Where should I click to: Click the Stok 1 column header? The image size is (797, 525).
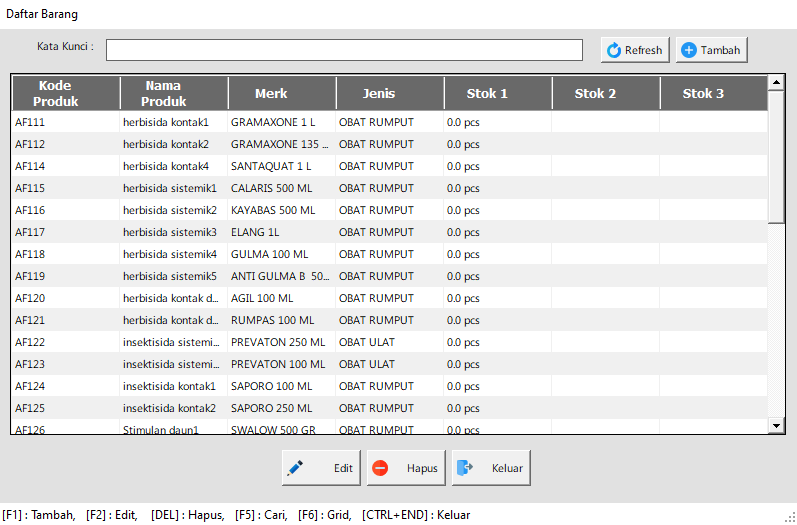tap(498, 93)
